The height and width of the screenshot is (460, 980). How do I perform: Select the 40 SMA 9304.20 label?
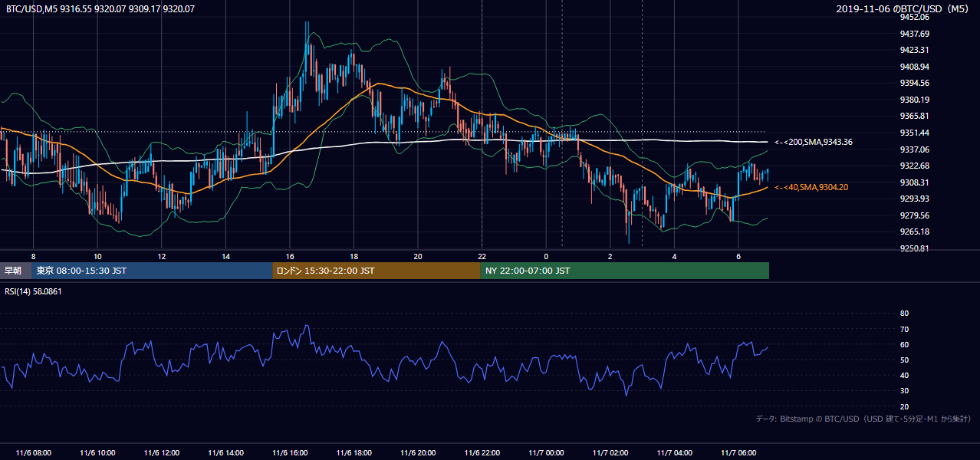[x=811, y=187]
